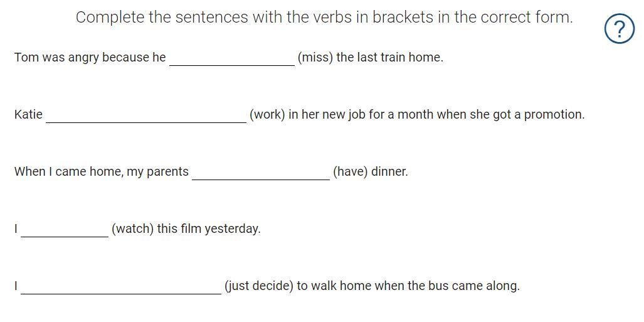Click the blank before "(miss)"

tap(232, 58)
